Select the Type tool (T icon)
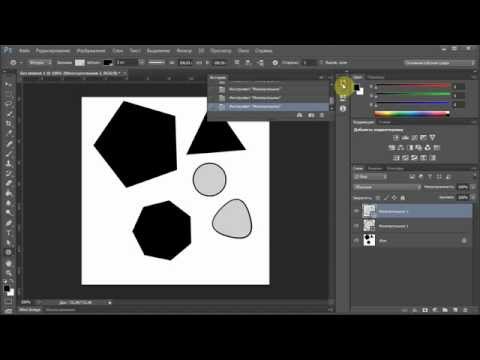Image resolution: width=480 pixels, height=360 pixels. (x=8, y=233)
